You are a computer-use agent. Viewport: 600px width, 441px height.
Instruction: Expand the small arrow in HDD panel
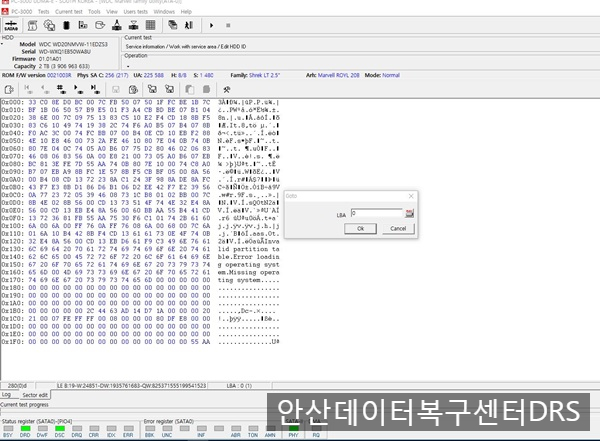[x=2, y=44]
